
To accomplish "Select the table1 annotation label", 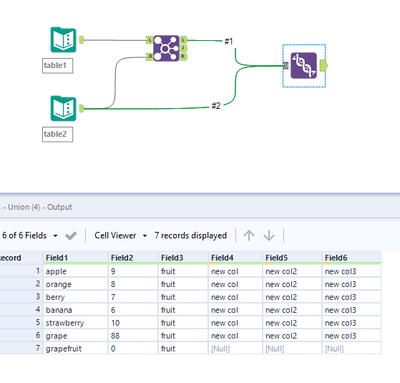I will tap(57, 66).
